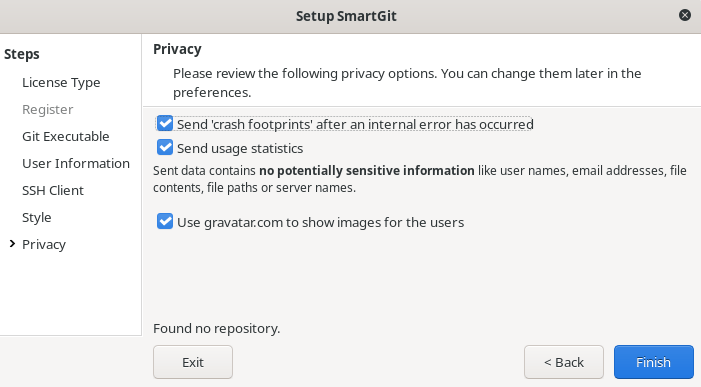The image size is (701, 387).
Task: Disable Send usage statistics checkbox
Action: point(165,147)
